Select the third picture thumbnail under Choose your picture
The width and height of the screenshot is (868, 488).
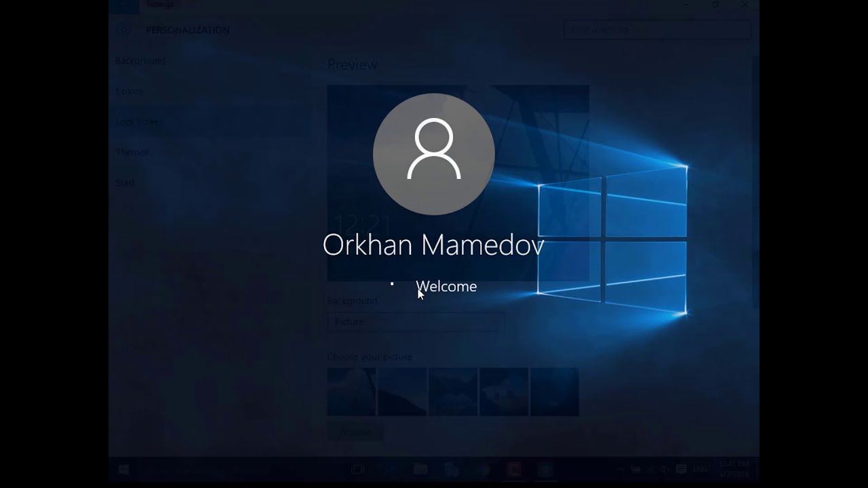pos(453,392)
